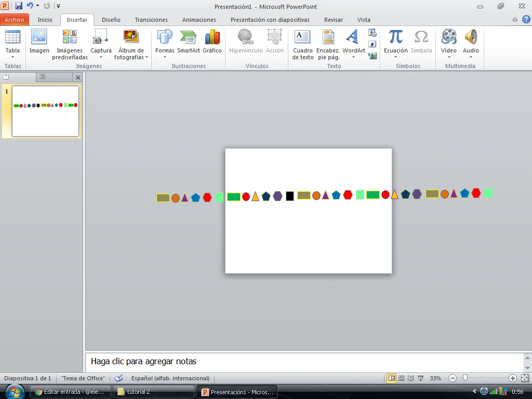Fit slide to current window
Image resolution: width=532 pixels, height=399 pixels.
[x=525, y=378]
